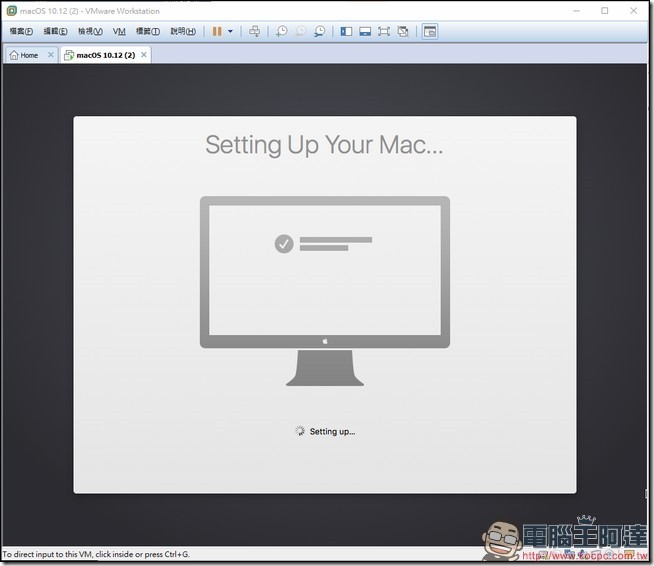Viewport: 654px width, 566px height.
Task: Click the spinning progress indicator
Action: pos(299,431)
